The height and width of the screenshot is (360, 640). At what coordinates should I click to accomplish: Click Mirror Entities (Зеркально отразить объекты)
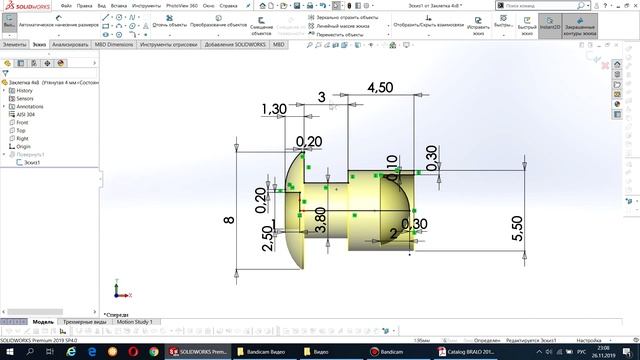[x=343, y=18]
